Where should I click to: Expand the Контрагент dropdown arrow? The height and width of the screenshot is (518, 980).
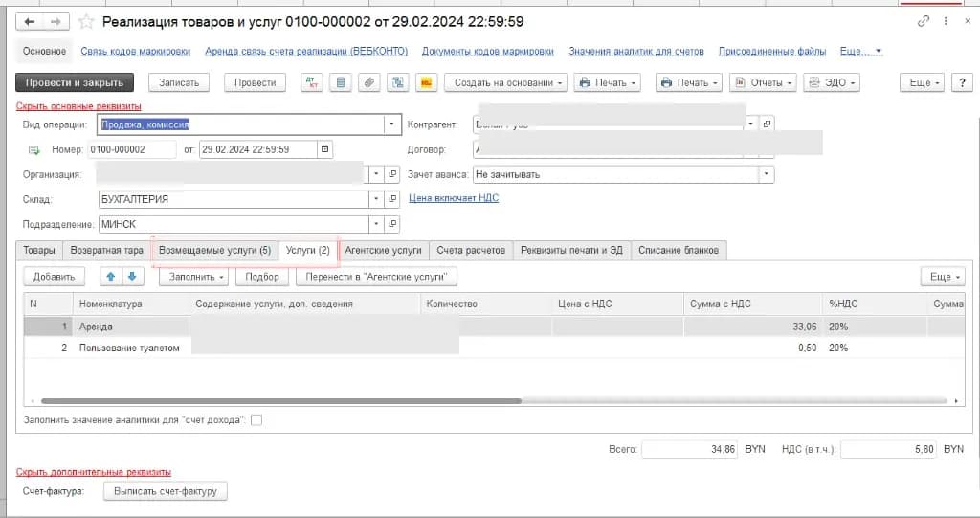click(x=751, y=124)
